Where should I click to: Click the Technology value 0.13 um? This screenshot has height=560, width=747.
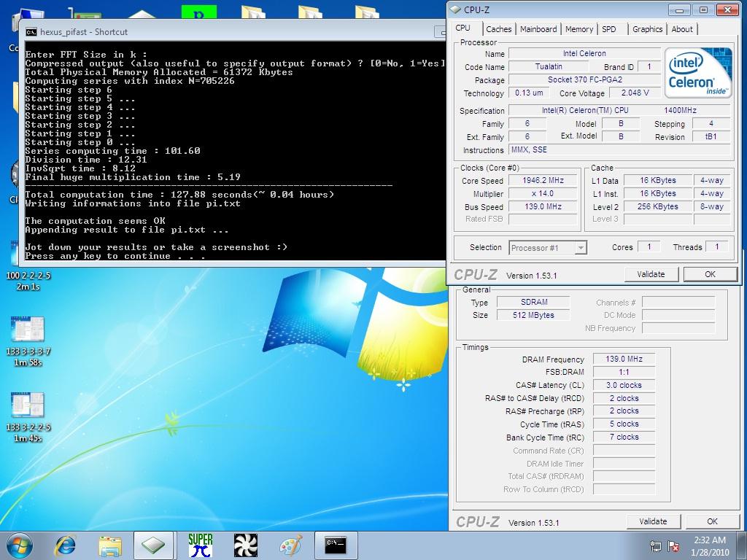(529, 93)
